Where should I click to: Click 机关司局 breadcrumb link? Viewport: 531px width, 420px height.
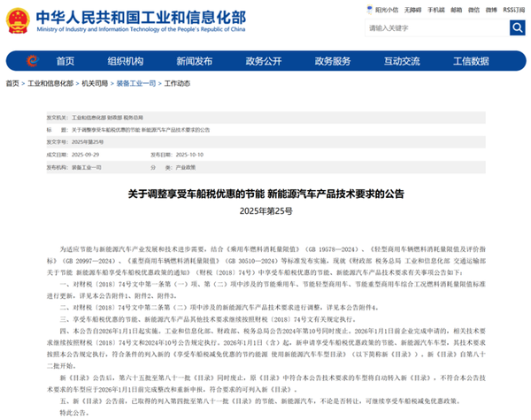point(93,83)
